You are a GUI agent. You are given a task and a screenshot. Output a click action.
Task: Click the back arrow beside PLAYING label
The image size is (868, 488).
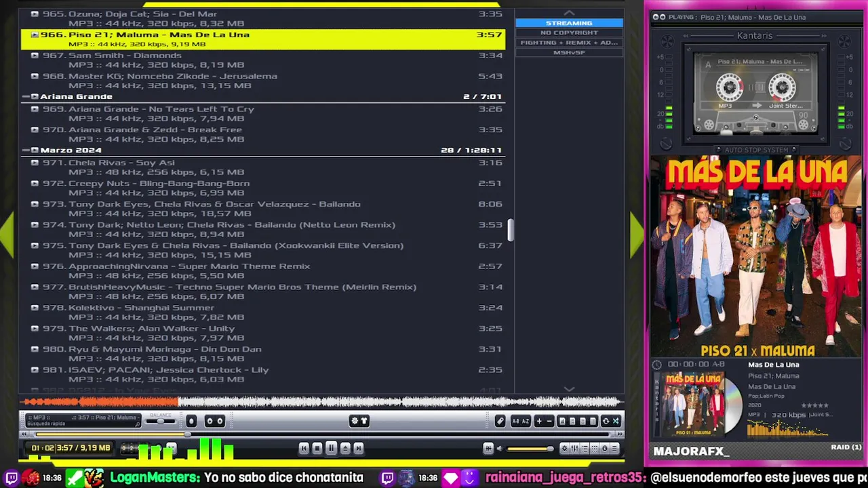coord(656,17)
